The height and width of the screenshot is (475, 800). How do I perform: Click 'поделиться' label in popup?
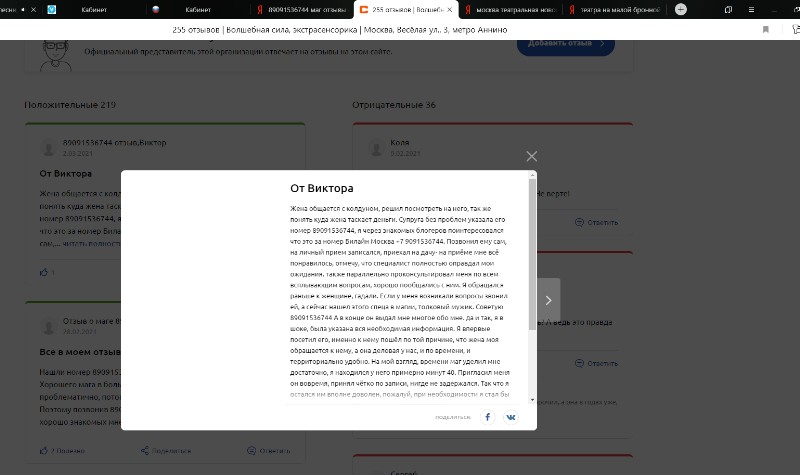coord(453,417)
